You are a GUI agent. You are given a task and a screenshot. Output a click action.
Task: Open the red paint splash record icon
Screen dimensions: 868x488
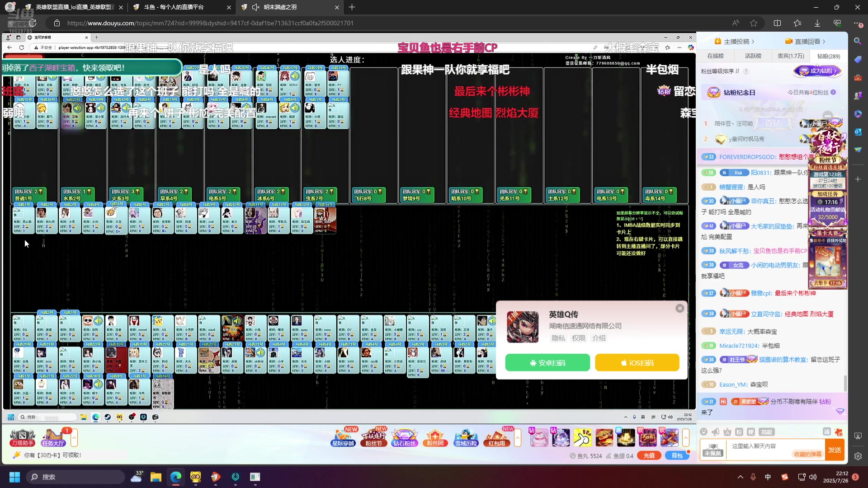click(x=839, y=432)
